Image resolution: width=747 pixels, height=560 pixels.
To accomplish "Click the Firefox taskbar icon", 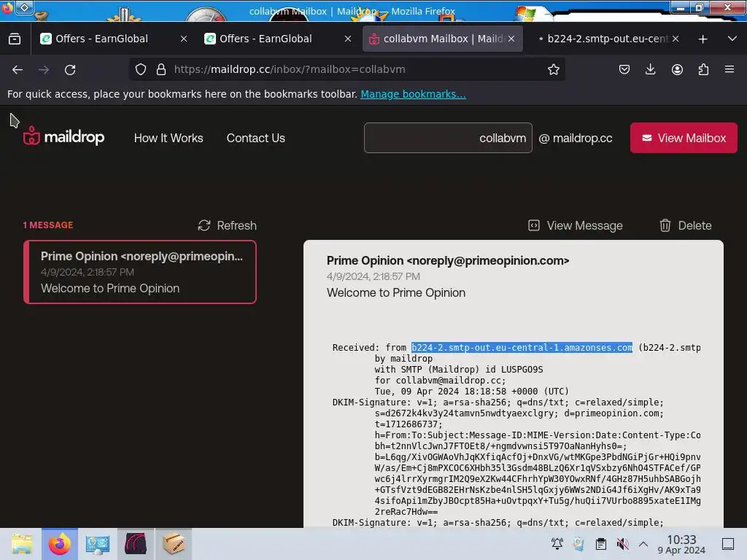I will (x=60, y=544).
